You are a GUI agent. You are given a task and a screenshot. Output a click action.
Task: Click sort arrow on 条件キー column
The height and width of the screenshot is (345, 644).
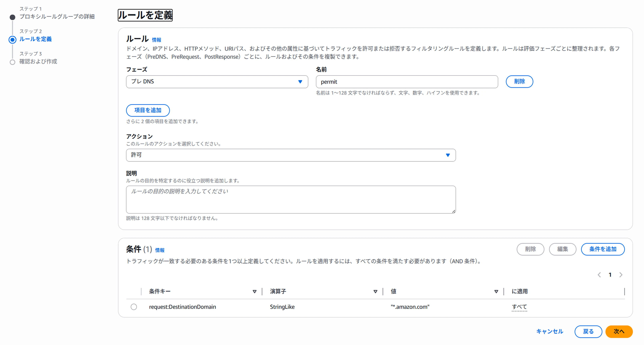coord(254,291)
